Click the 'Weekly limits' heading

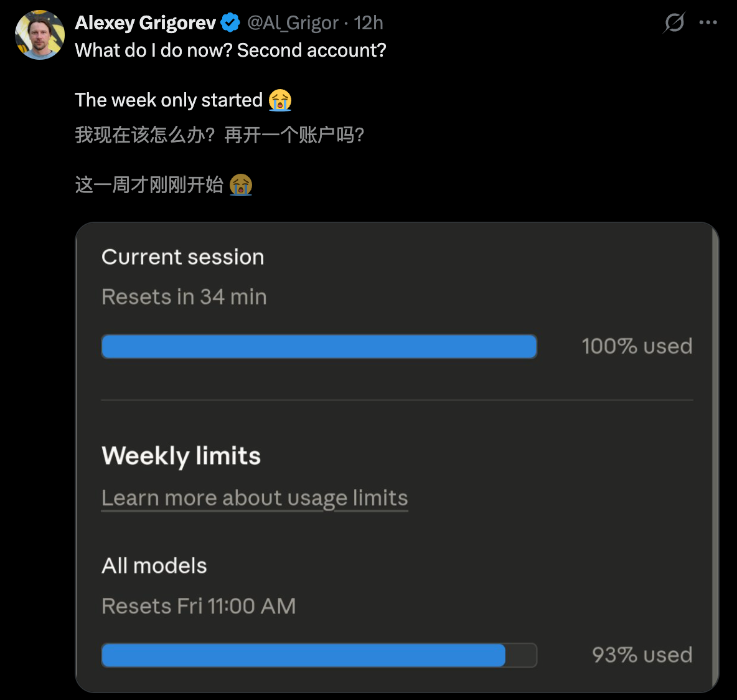[x=181, y=456]
